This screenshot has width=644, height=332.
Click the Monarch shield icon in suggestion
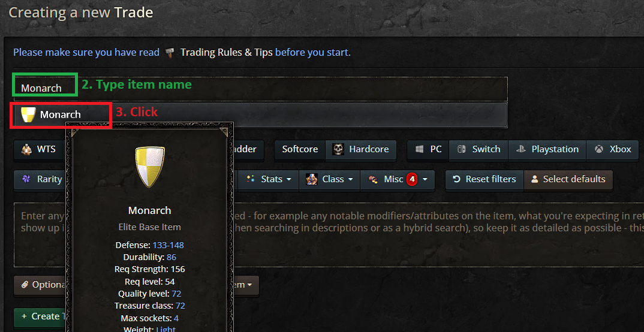(x=28, y=114)
